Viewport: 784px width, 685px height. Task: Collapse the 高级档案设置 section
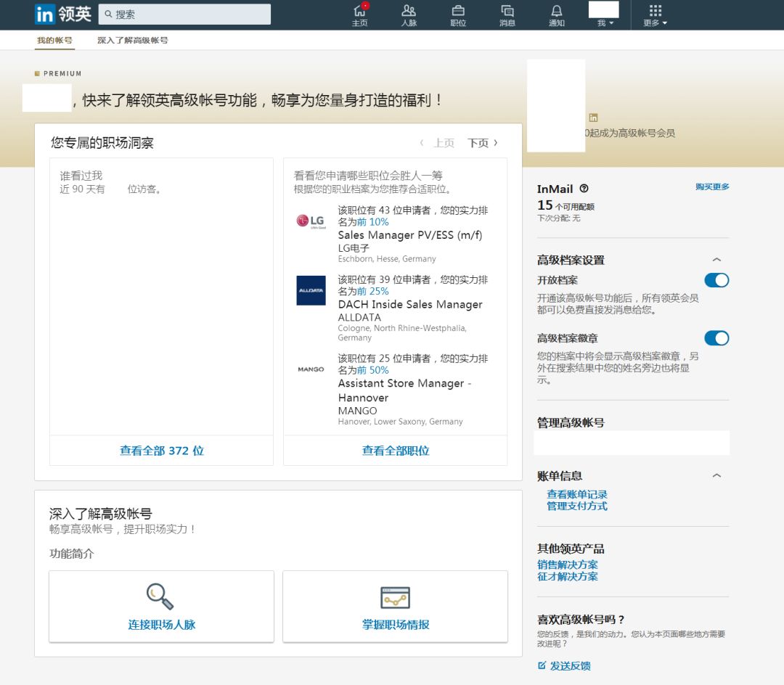pos(716,260)
